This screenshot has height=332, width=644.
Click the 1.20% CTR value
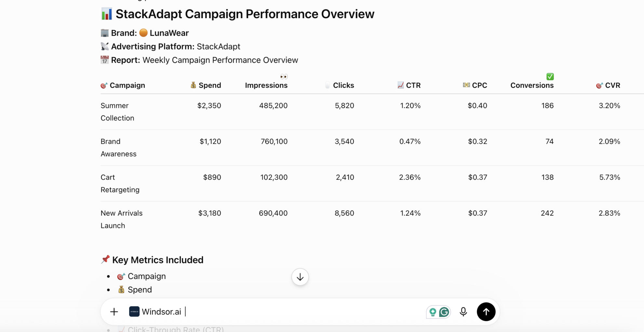coord(410,106)
